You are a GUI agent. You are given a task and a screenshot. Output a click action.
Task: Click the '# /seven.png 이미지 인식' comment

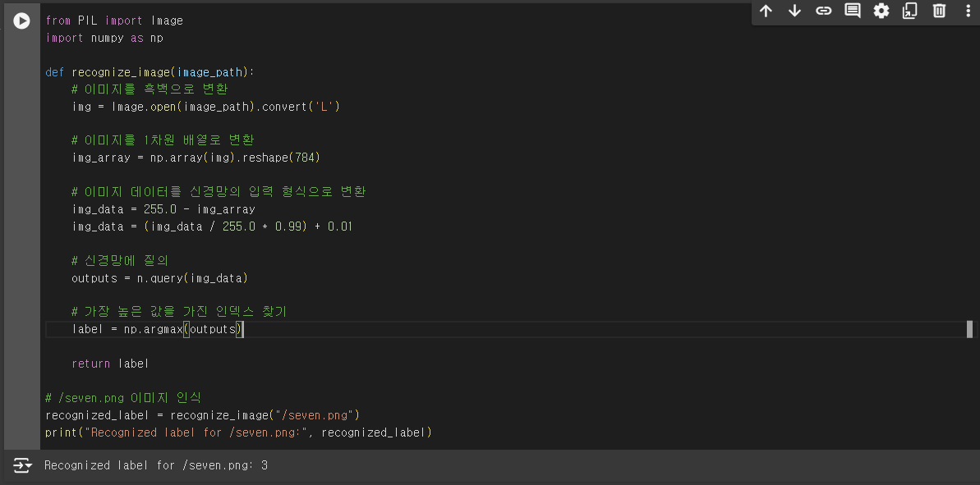123,398
